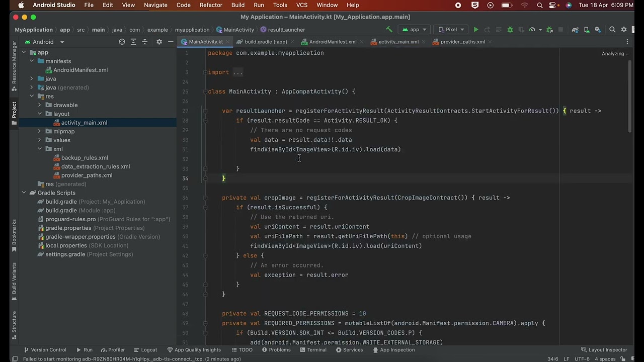Toggle the Resource Manager tool window button
This screenshot has width=644, height=362.
[x=14, y=66]
